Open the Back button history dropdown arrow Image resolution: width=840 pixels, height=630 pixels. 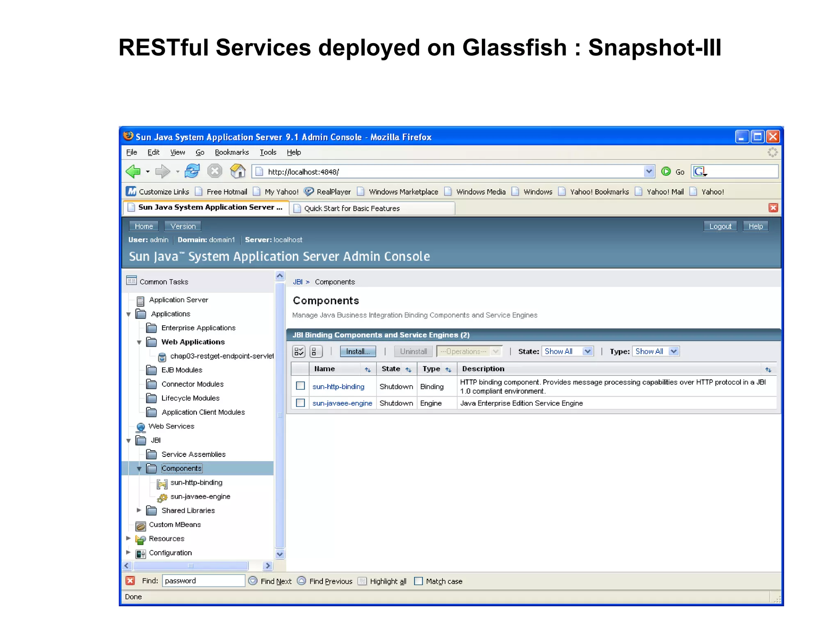pyautogui.click(x=148, y=172)
